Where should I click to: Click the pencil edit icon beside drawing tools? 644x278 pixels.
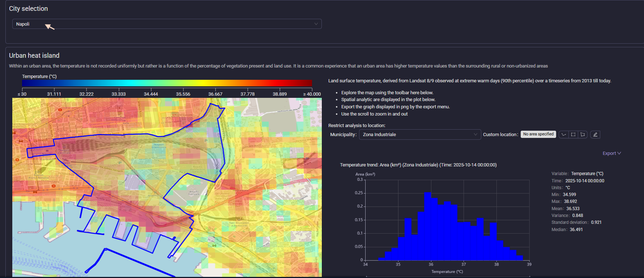[595, 134]
